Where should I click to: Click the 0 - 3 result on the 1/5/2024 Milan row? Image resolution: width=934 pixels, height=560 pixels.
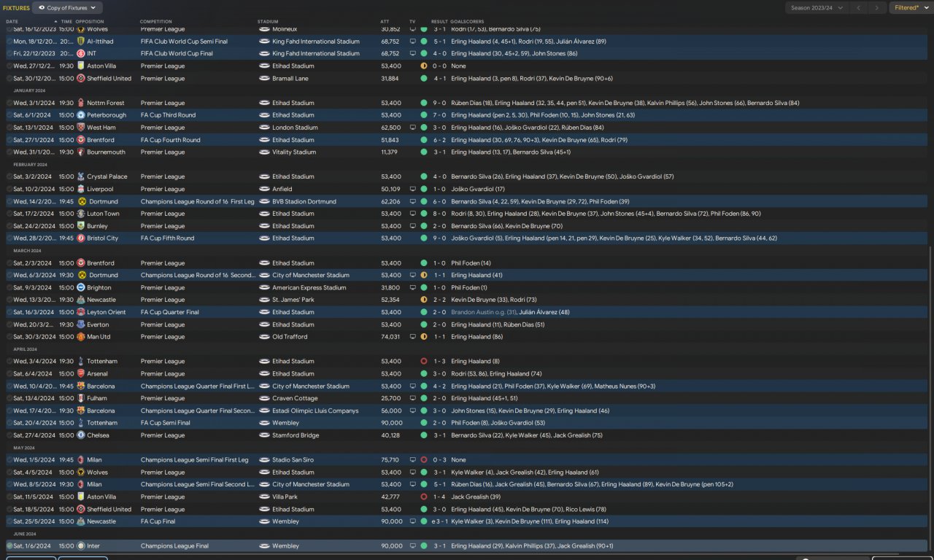click(x=439, y=460)
